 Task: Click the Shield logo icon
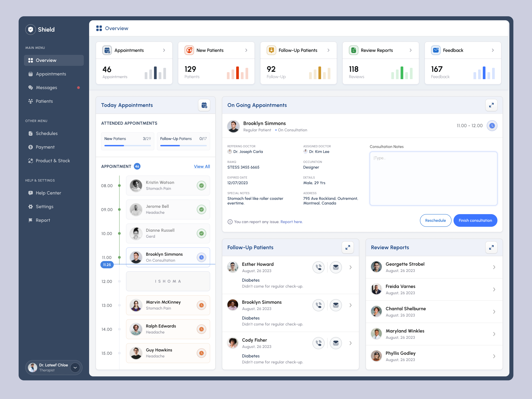[x=31, y=30]
